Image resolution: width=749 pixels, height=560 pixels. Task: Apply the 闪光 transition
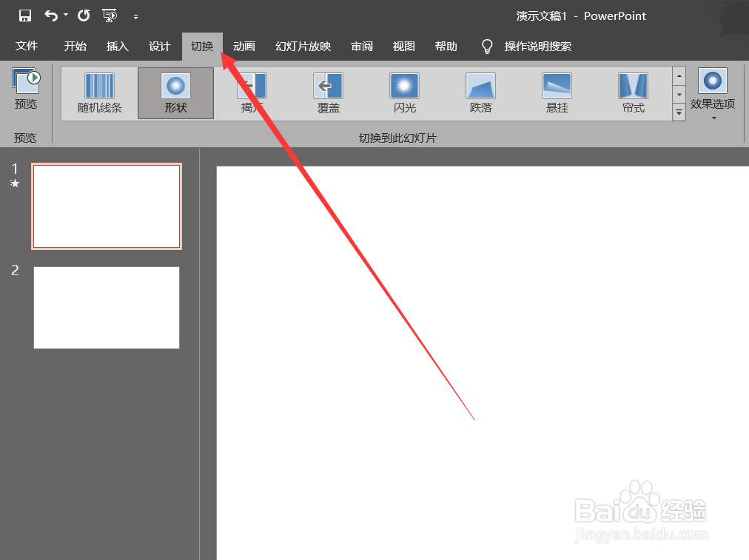pyautogui.click(x=405, y=93)
